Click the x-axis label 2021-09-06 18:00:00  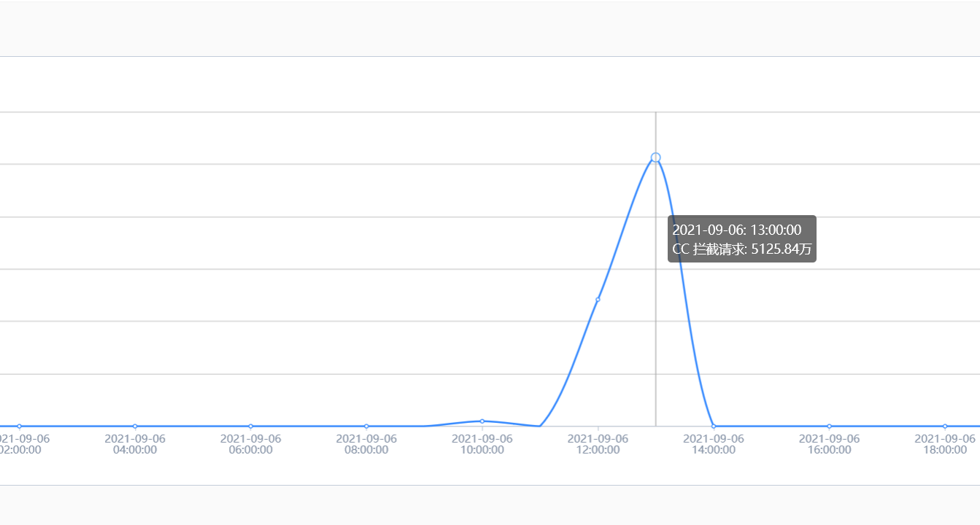pos(945,444)
